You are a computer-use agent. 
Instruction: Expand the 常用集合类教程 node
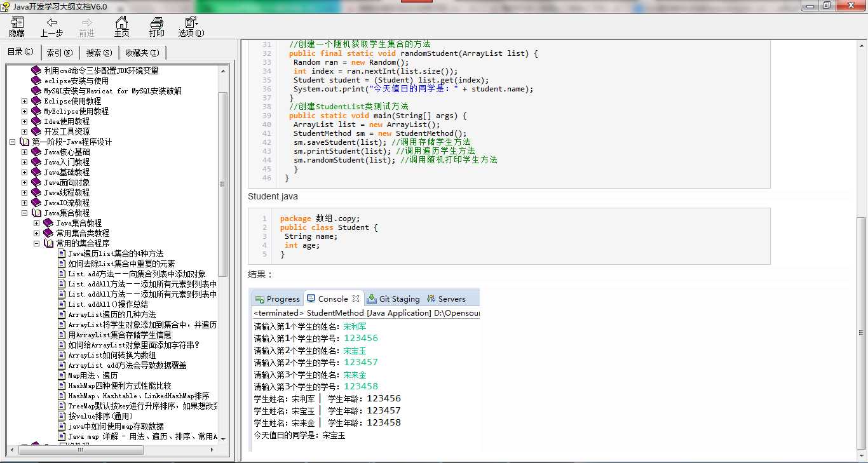tap(37, 233)
